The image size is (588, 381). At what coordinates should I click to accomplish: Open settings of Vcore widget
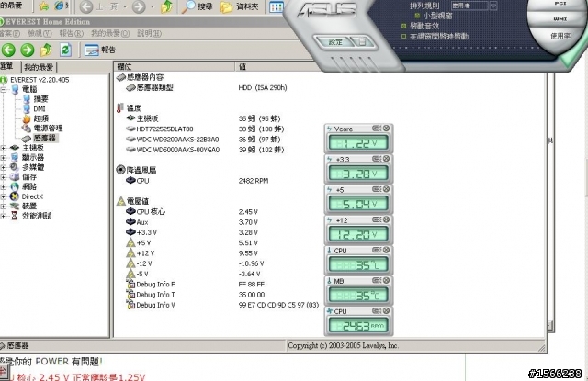point(377,129)
